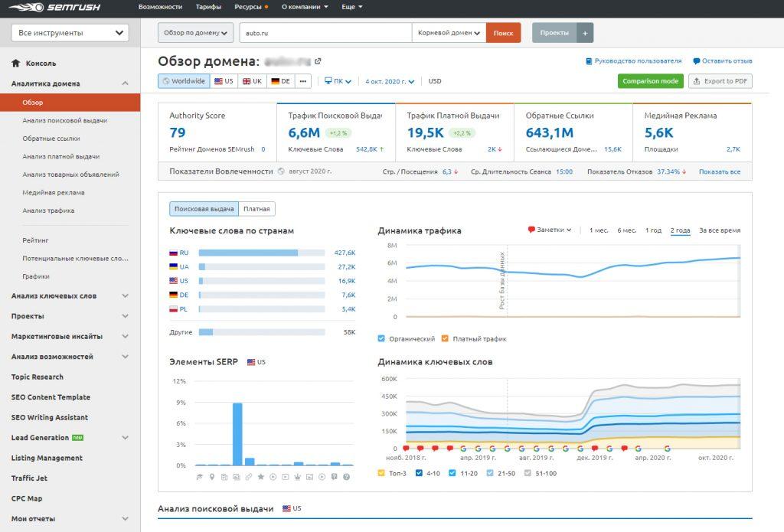
Task: Click the Заметки red note icon
Action: coord(531,230)
